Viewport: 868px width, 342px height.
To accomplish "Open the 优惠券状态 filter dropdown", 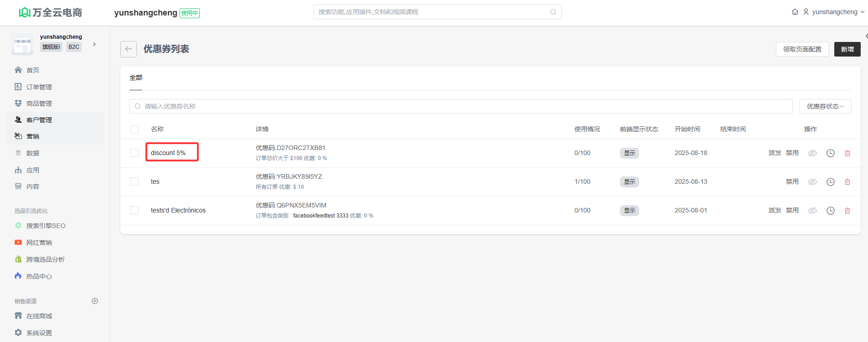I will (825, 106).
